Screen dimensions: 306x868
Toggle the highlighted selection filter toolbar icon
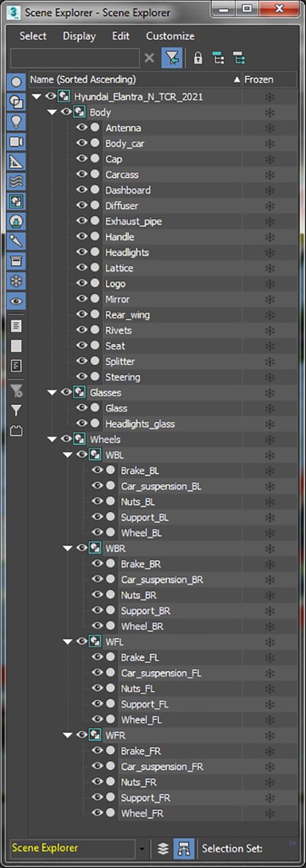[x=172, y=58]
